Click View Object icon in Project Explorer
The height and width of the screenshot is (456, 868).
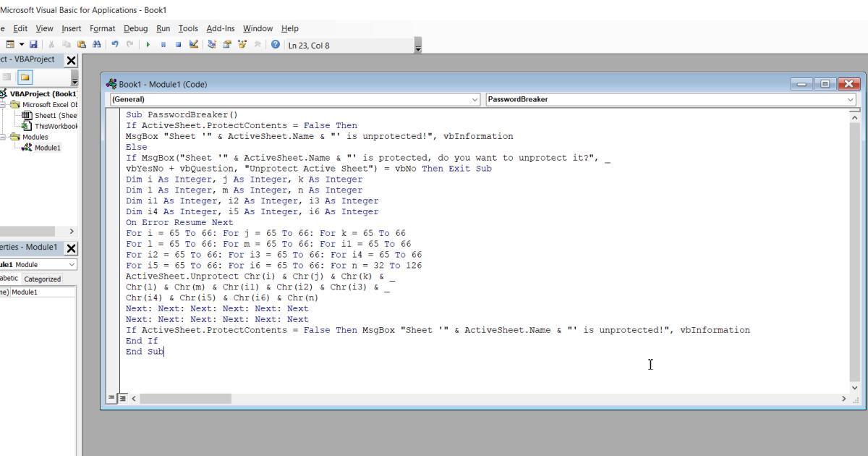pos(7,77)
